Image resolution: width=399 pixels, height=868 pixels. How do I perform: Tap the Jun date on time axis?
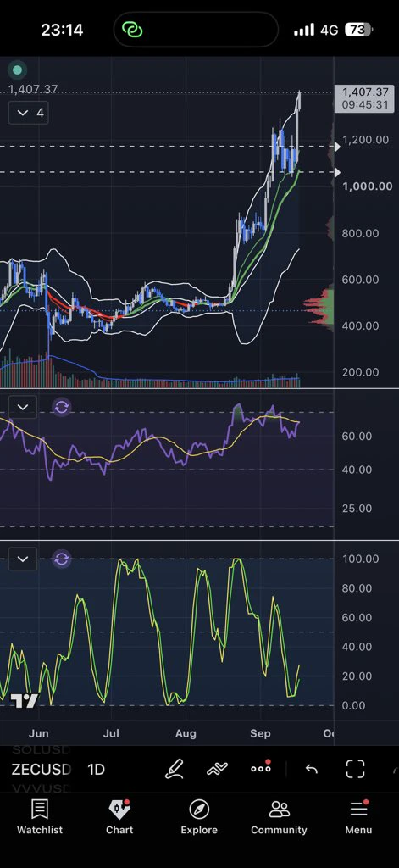[39, 733]
